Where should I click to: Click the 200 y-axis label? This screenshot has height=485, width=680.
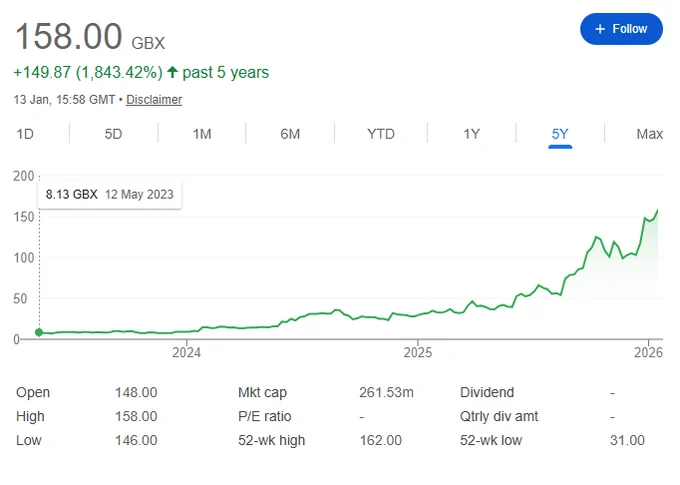click(23, 176)
